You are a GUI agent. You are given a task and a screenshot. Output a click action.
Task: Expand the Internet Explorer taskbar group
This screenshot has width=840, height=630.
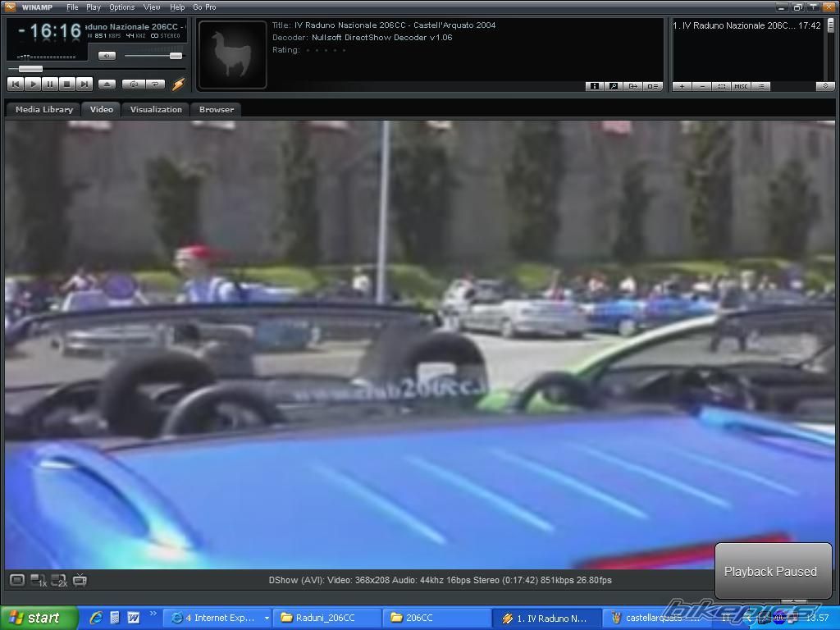click(x=218, y=618)
